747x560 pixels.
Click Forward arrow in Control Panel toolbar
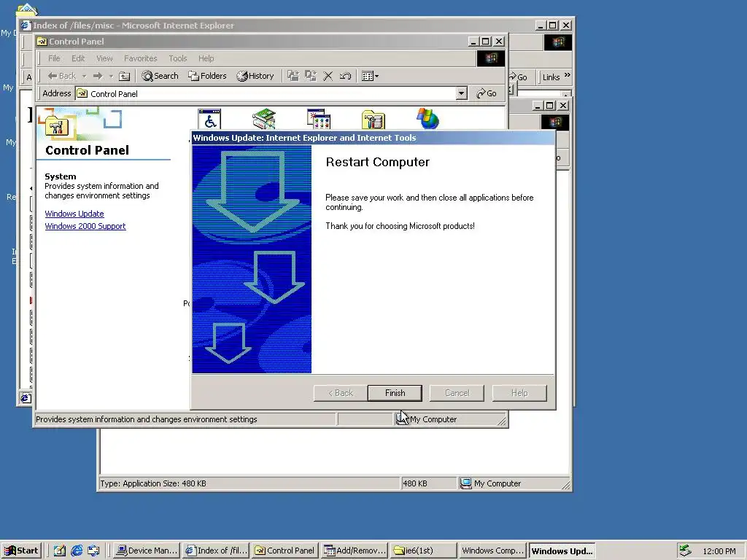pyautogui.click(x=98, y=76)
